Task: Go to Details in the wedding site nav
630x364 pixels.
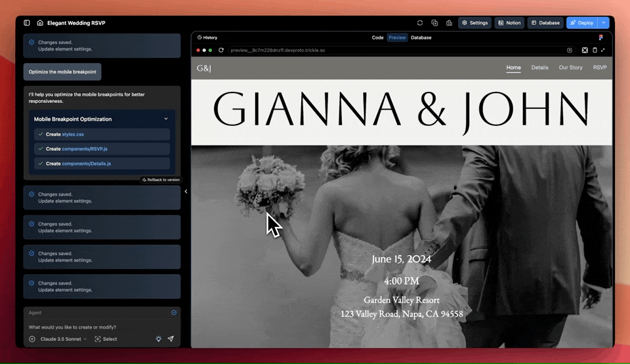Action: tap(539, 68)
